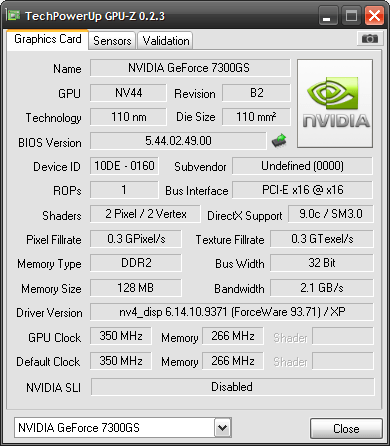Click the GPU field showing NV44
Viewport: 390px width, 446px height.
tap(128, 93)
